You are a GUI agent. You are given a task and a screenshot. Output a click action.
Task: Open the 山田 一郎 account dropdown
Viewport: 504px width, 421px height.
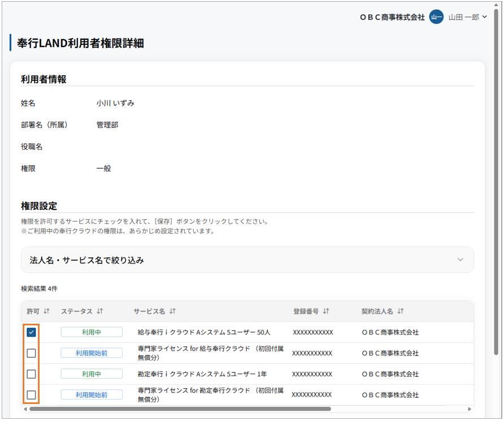(x=468, y=17)
